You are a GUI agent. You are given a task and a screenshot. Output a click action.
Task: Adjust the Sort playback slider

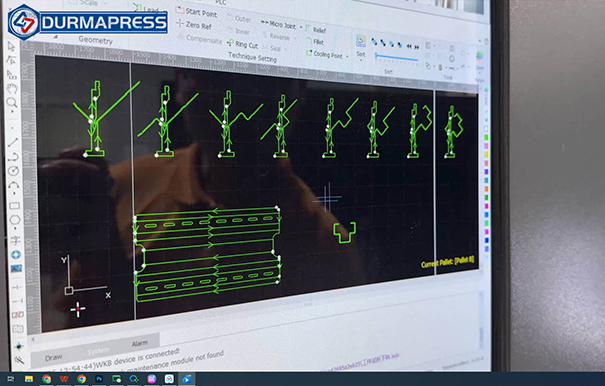[x=397, y=58]
